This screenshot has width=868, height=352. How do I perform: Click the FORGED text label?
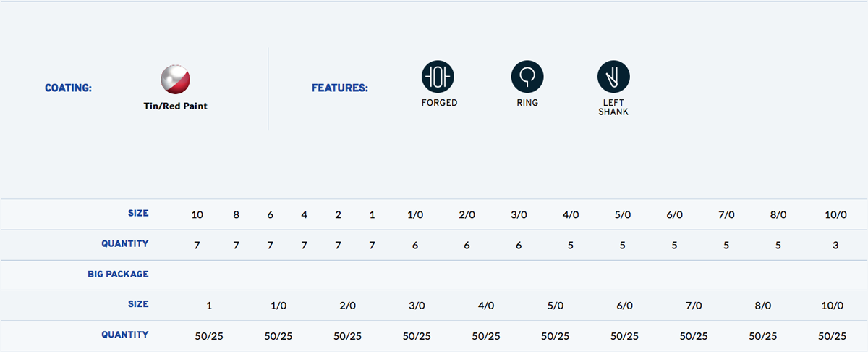pos(439,103)
